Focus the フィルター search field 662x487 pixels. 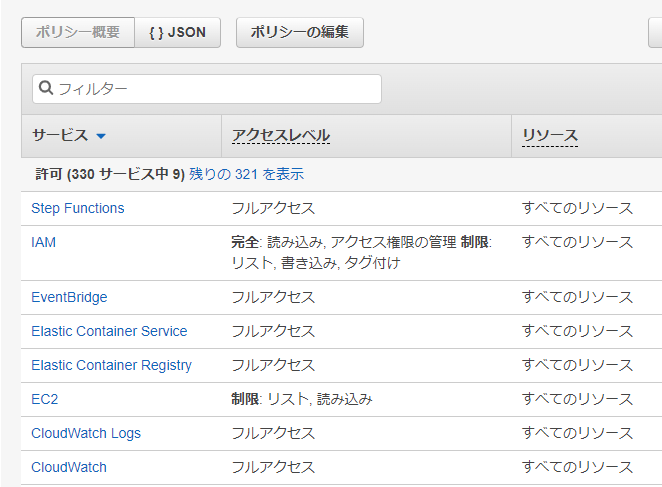tap(207, 89)
